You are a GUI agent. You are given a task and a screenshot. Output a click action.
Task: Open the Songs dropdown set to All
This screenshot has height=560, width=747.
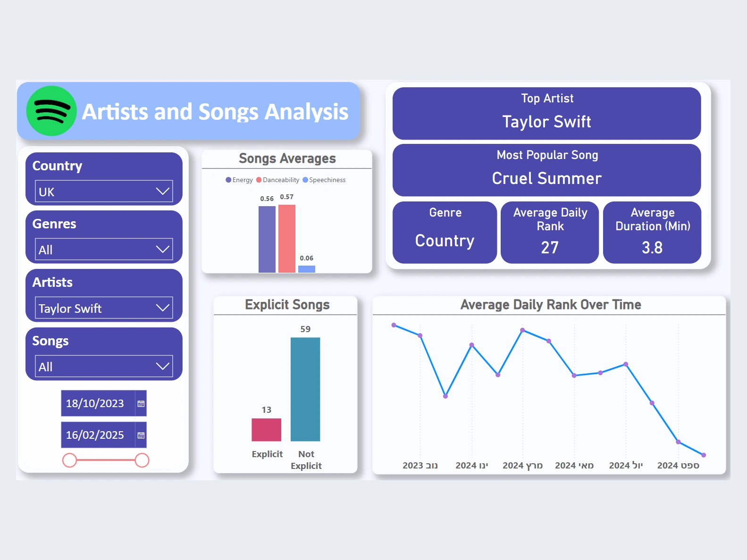[104, 367]
